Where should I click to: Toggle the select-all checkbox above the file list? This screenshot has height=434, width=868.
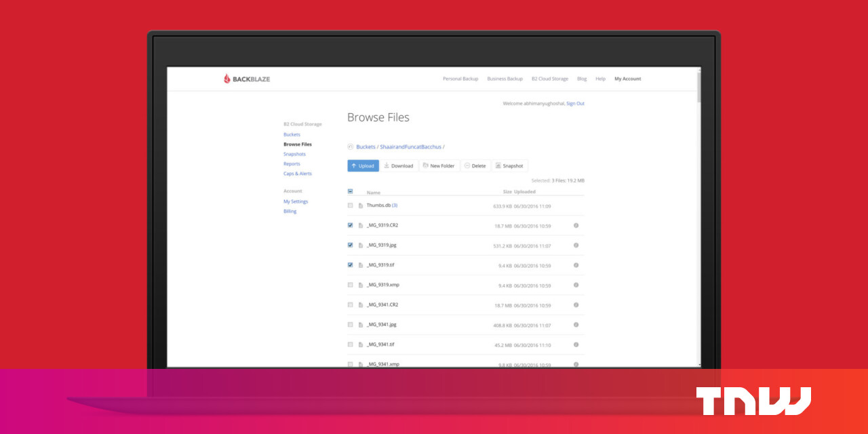point(350,191)
